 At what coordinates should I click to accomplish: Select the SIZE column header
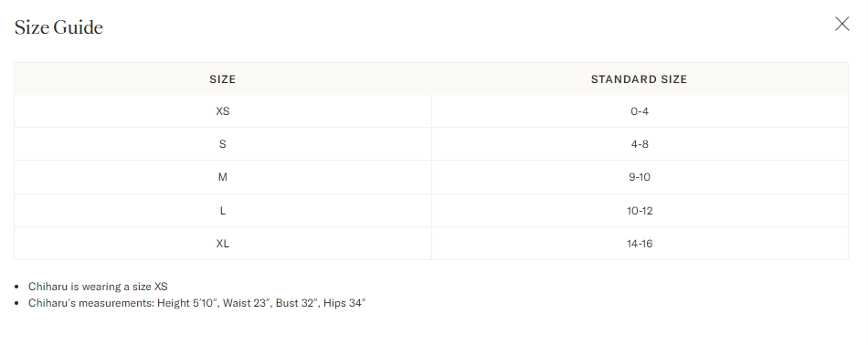coord(223,79)
